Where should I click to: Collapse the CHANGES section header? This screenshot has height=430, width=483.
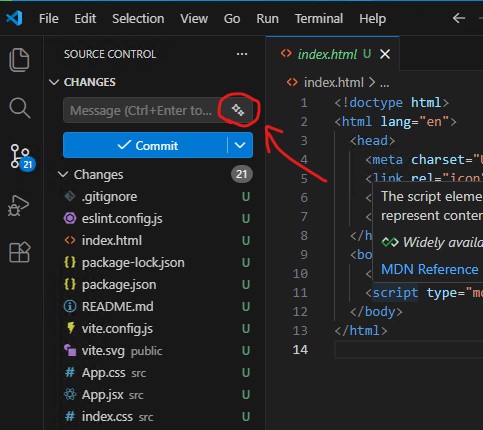point(82,82)
